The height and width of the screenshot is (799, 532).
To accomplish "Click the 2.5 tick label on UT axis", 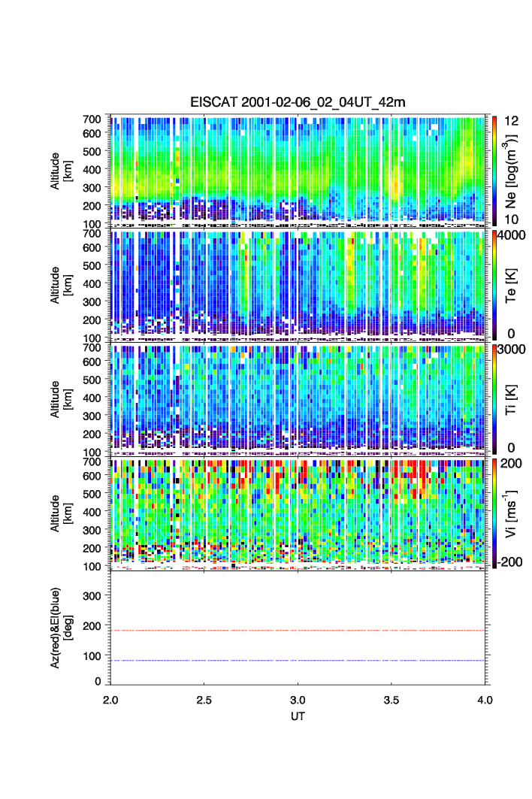I will point(204,700).
